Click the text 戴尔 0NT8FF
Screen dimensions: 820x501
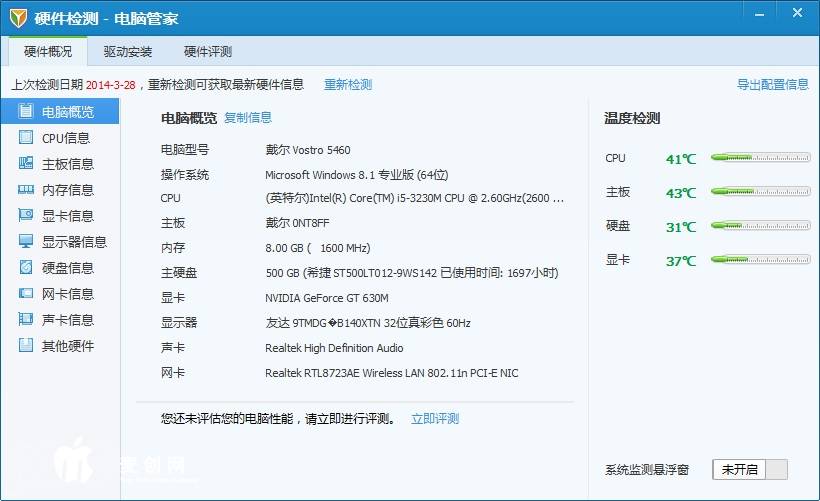[x=297, y=223]
